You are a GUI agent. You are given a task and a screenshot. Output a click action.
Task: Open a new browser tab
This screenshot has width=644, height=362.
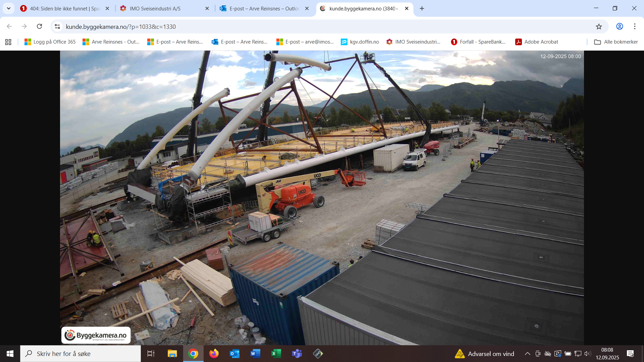422,8
